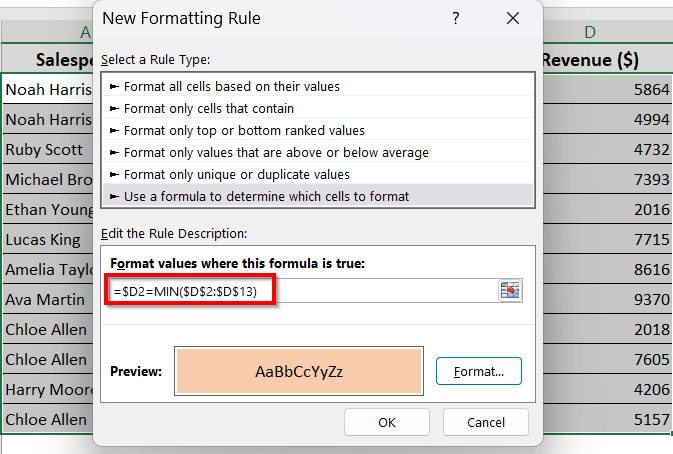Click the formula input field with =$D2=MIN

(x=303, y=291)
